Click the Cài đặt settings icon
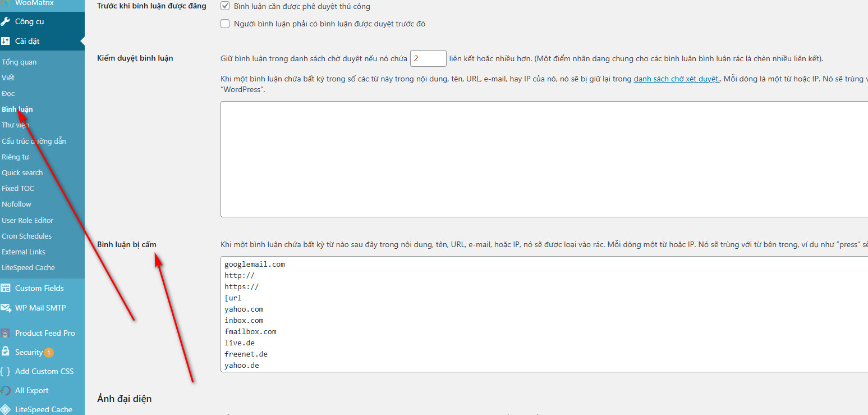Image resolution: width=868 pixels, height=415 pixels. pyautogui.click(x=5, y=41)
